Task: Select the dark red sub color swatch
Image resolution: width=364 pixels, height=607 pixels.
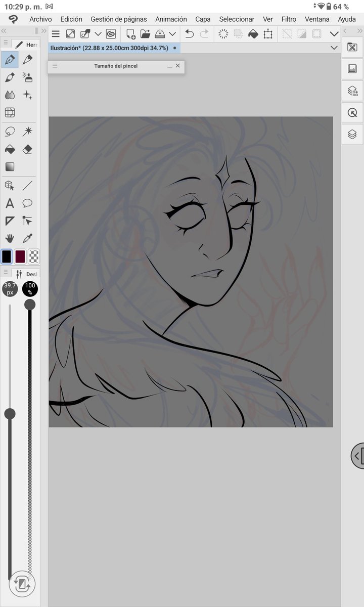Action: [x=20, y=256]
